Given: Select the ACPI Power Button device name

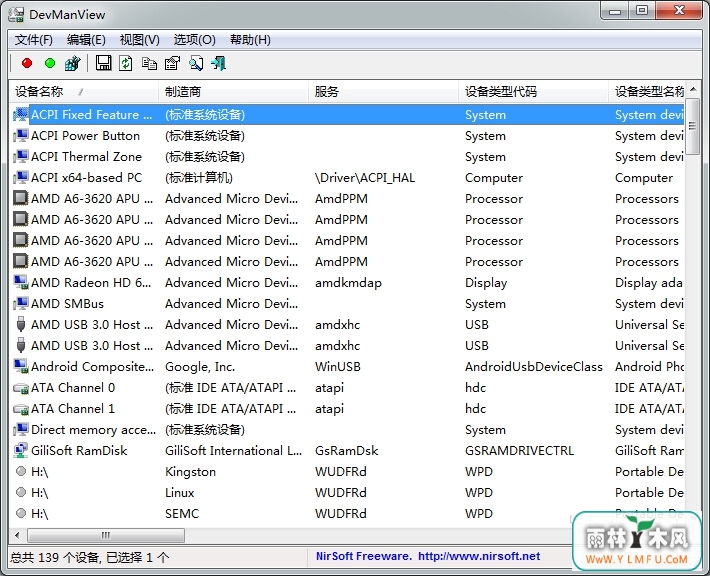Looking at the screenshot, I should (x=85, y=135).
